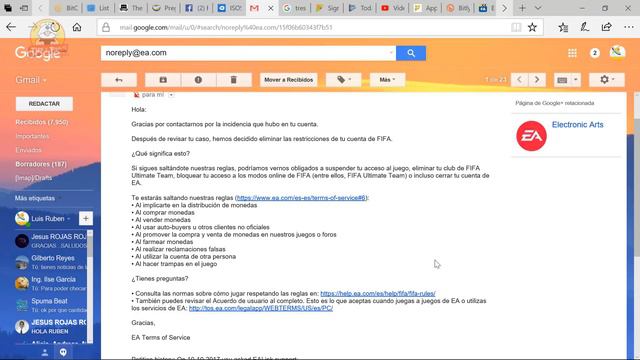This screenshot has height=360, width=640.
Task: Open the [Imap]/Drafts label
Action: coord(33,178)
